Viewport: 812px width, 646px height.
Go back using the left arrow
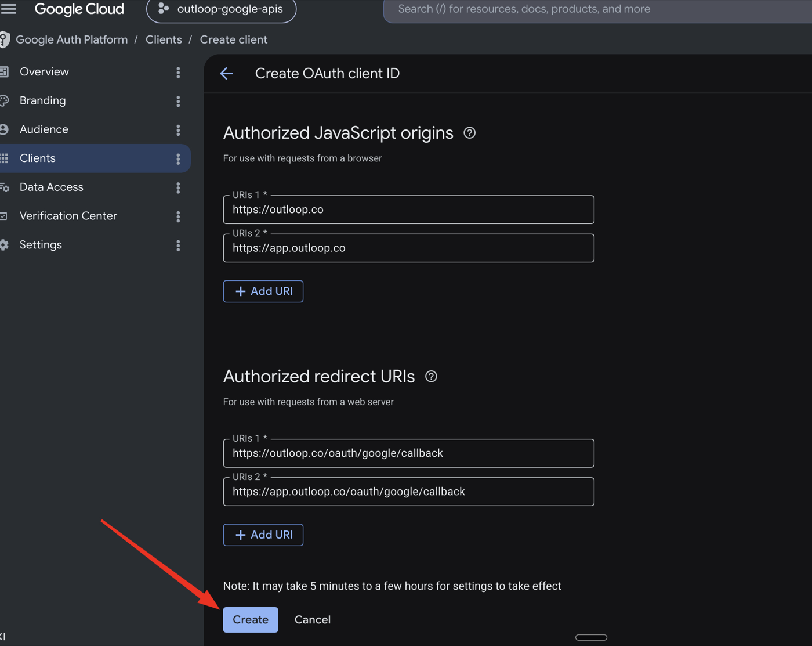pyautogui.click(x=226, y=73)
